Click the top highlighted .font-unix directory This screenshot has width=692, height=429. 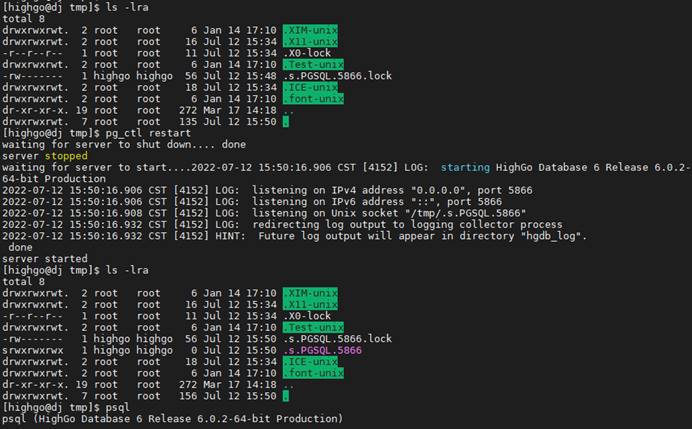click(x=313, y=99)
